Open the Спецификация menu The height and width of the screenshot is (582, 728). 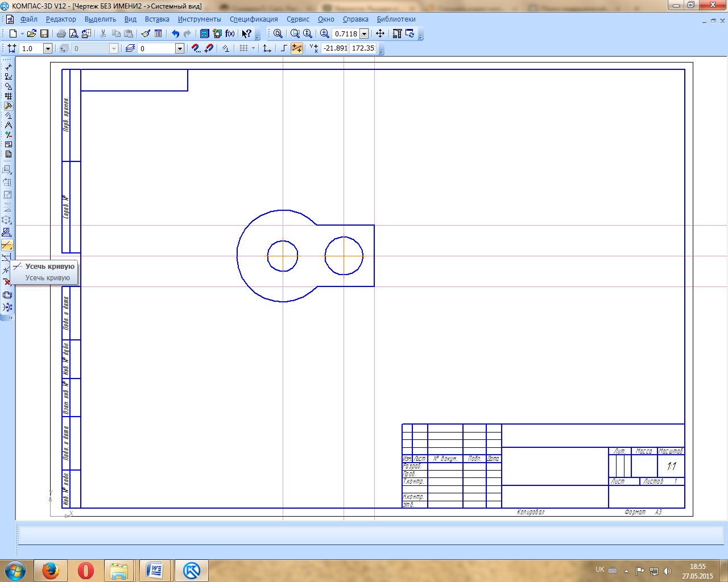[x=254, y=19]
